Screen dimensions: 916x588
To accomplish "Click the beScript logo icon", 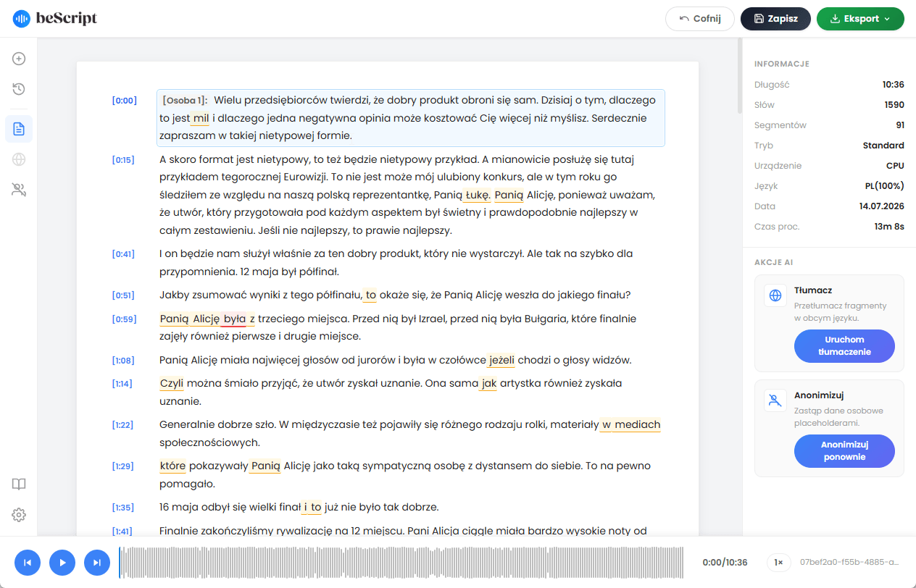I will [x=22, y=19].
